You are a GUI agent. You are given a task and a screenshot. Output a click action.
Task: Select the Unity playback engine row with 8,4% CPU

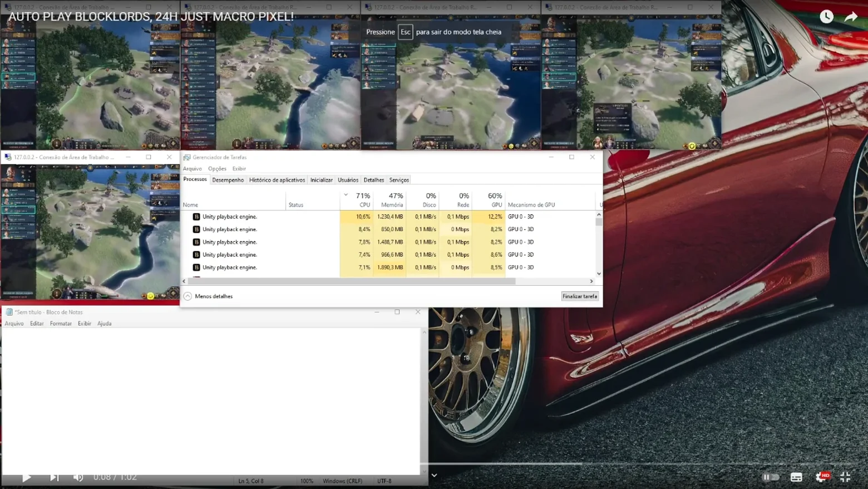[388, 229]
